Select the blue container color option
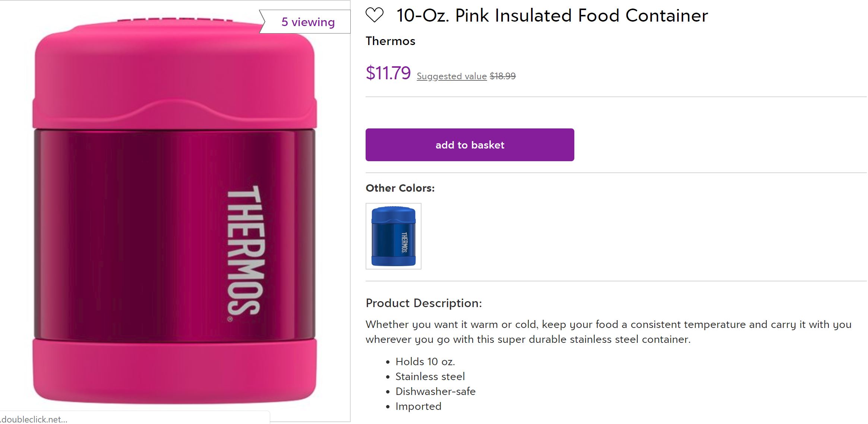The height and width of the screenshot is (424, 868). tap(393, 236)
